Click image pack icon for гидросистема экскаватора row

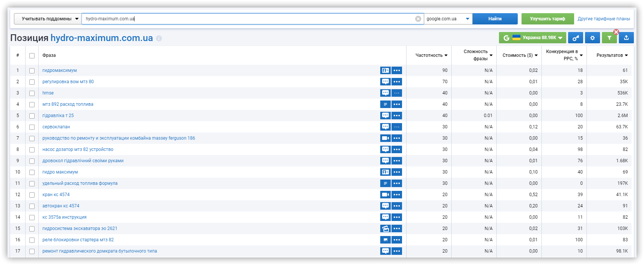tap(385, 228)
